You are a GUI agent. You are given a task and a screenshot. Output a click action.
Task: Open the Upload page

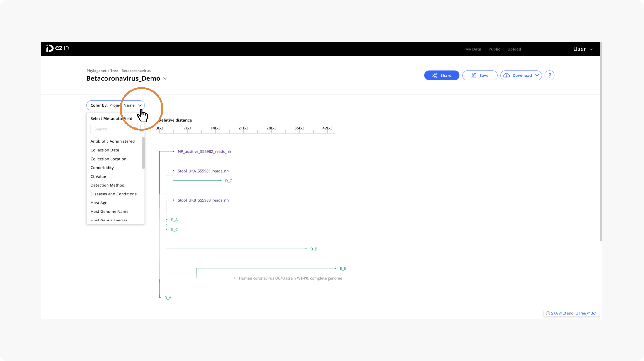coord(514,49)
